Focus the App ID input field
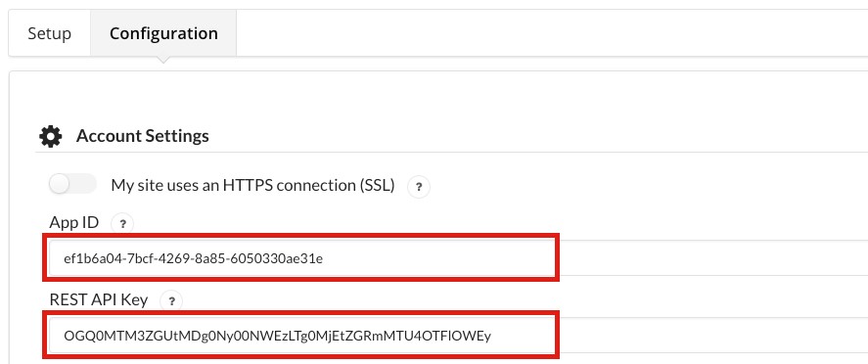The height and width of the screenshot is (364, 868). pos(458,257)
